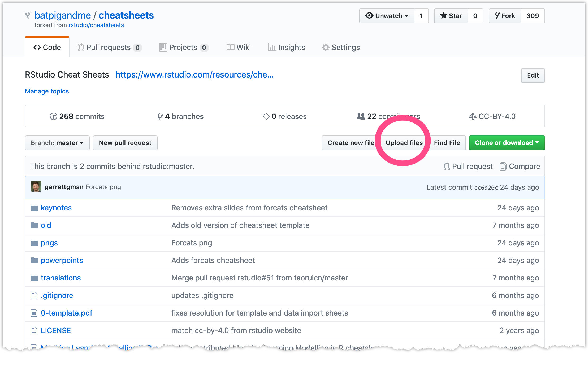Click the branch icon next to 4 branches

tap(160, 116)
